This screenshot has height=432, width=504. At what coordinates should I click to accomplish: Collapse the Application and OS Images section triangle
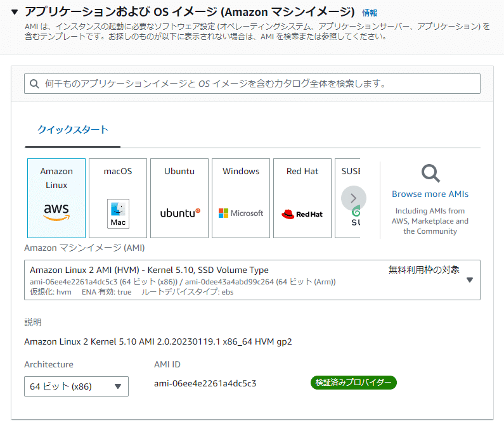[15, 12]
